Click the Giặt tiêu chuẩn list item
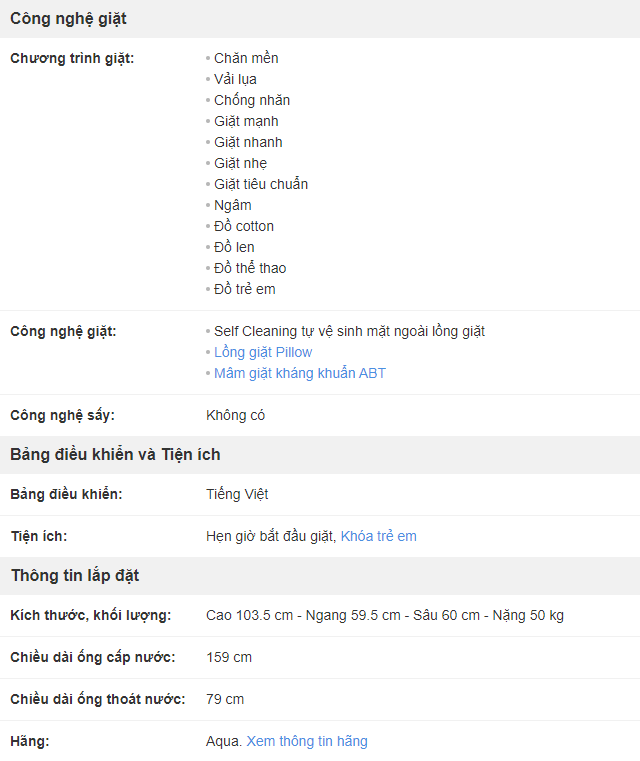Screen dimensions: 640x761 pyautogui.click(x=261, y=184)
